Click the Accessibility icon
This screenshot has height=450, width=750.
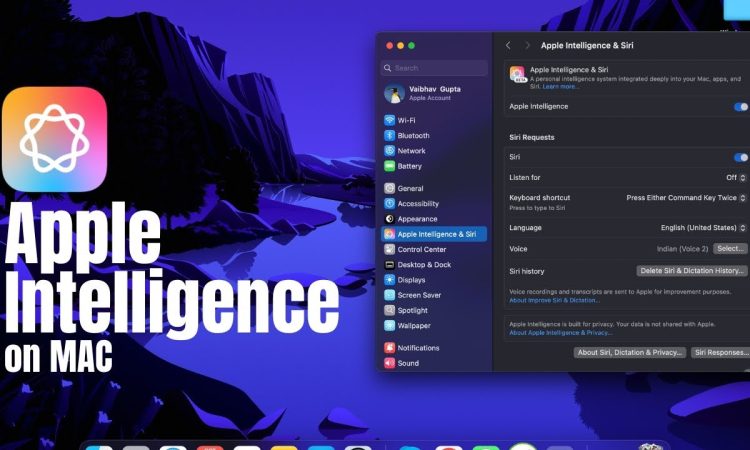coord(389,204)
